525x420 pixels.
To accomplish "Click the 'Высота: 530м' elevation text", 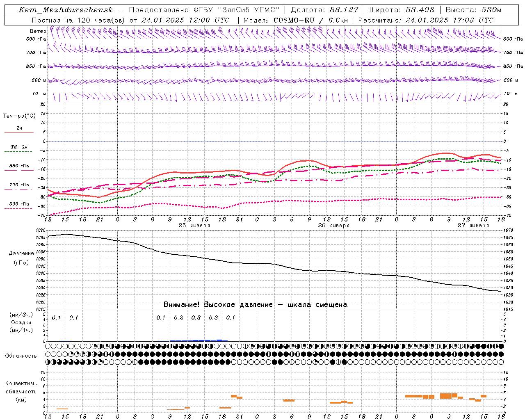I will point(473,10).
